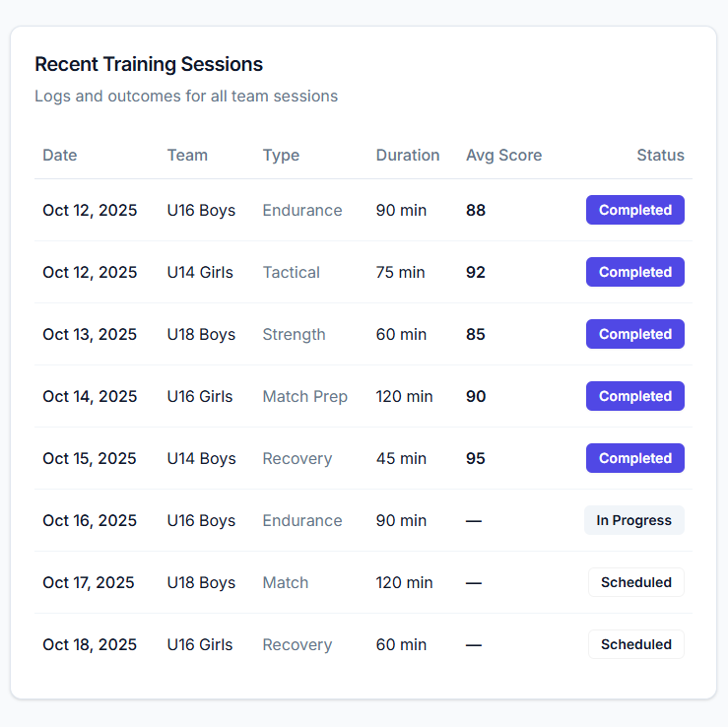Click the Date column header
Image resolution: width=728 pixels, height=727 pixels.
pos(60,155)
